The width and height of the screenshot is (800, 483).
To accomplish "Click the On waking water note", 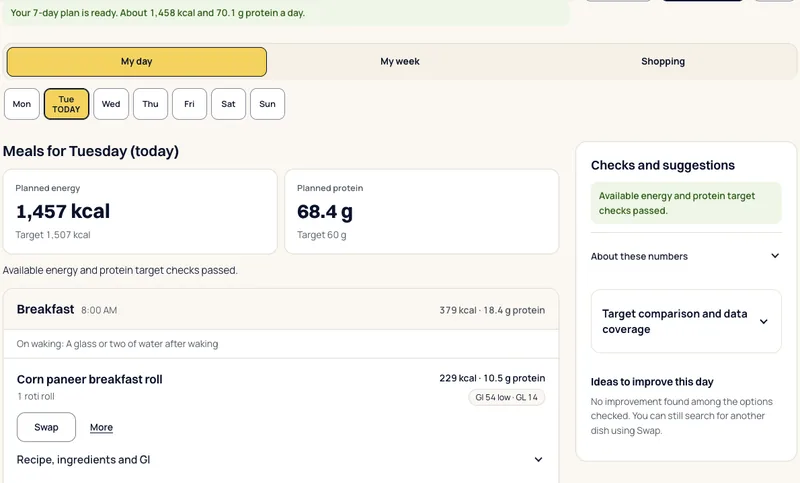I will coord(117,344).
